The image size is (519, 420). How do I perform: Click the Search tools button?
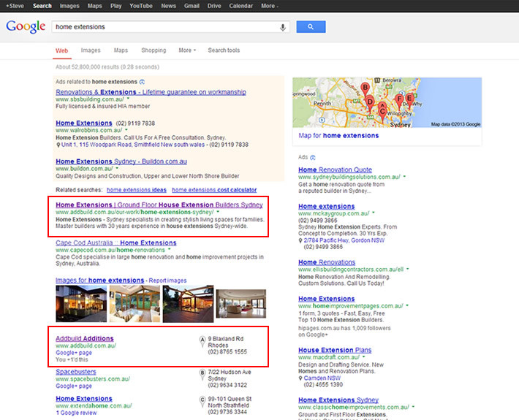point(223,50)
